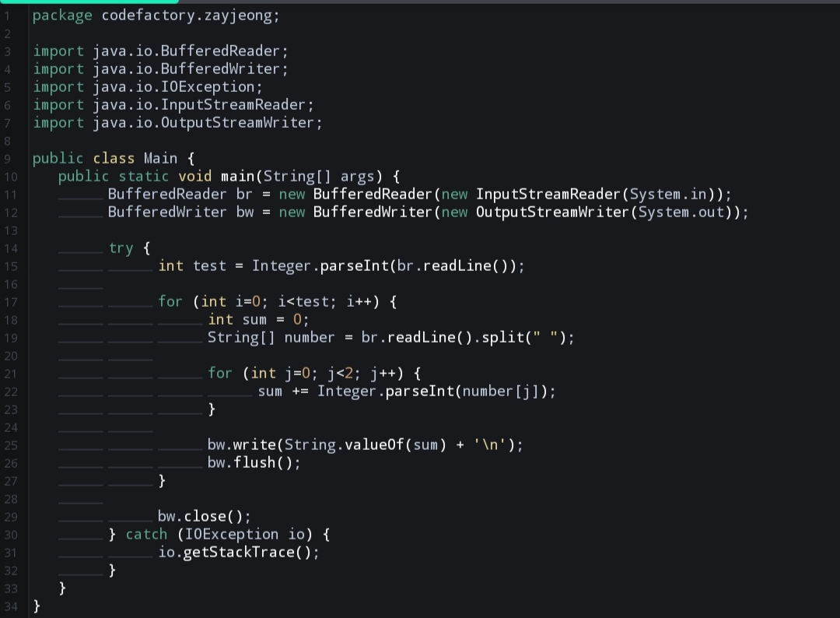Click 'java.io.IOException;' on the import line

(177, 87)
